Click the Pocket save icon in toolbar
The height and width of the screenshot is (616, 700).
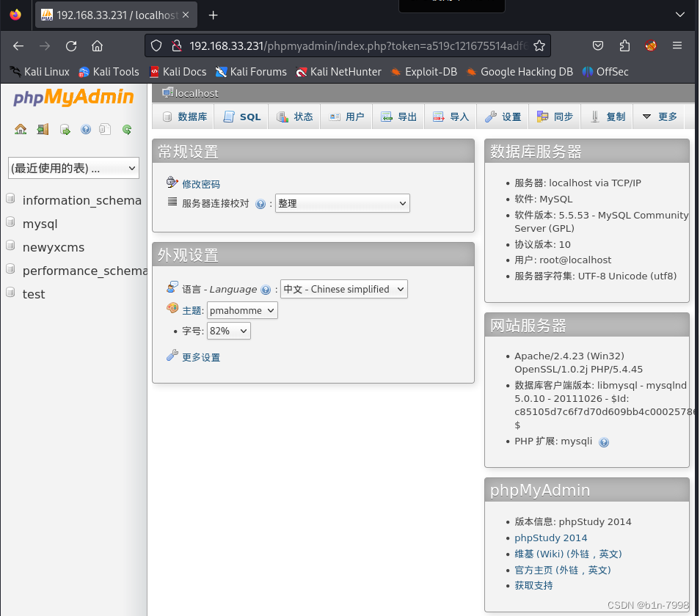click(598, 45)
